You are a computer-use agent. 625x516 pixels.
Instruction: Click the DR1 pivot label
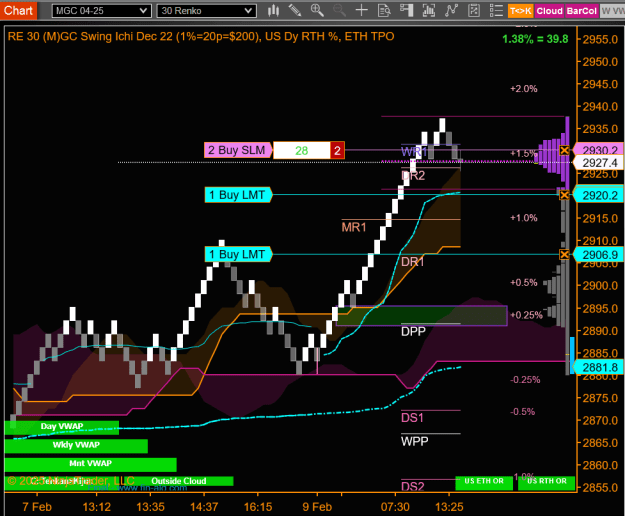(x=413, y=262)
